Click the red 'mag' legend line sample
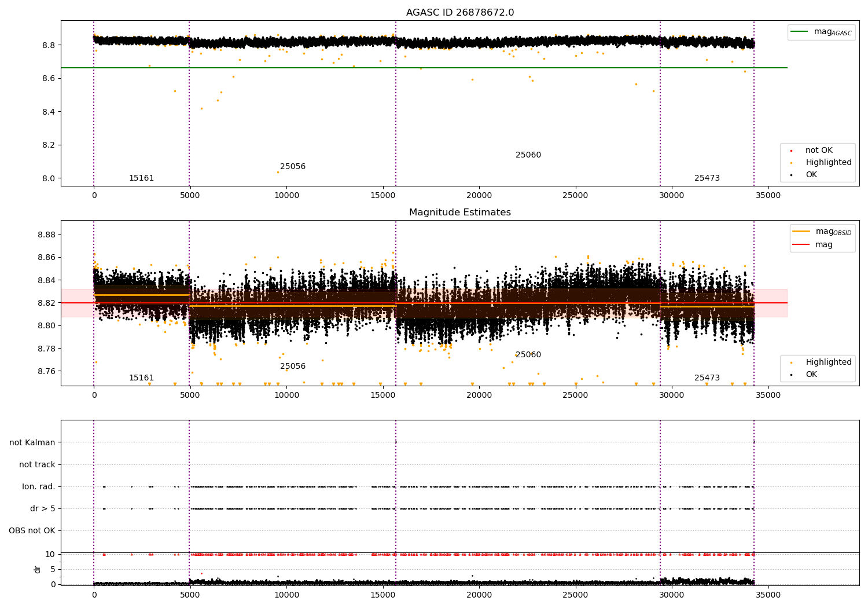 click(x=801, y=245)
